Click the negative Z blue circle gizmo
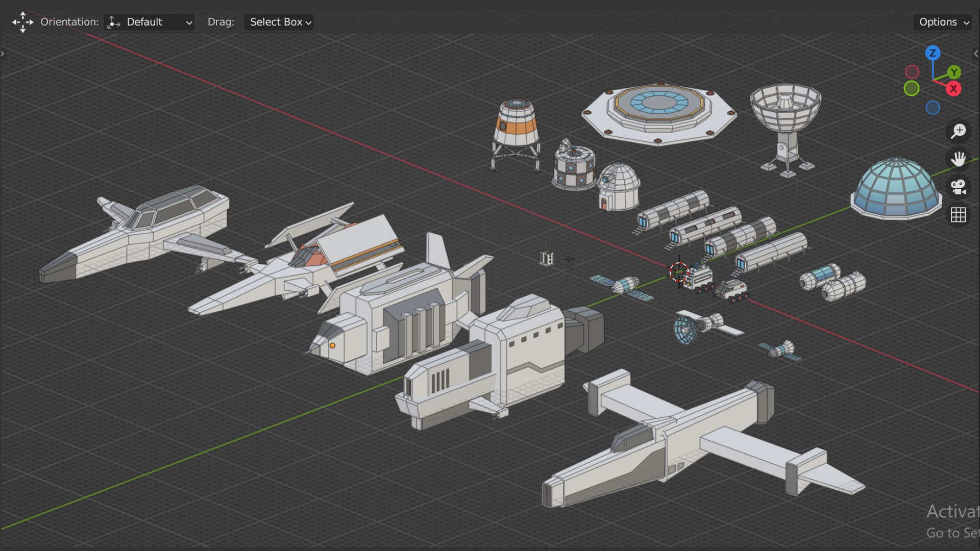Screen dimensions: 980x551 tap(933, 108)
